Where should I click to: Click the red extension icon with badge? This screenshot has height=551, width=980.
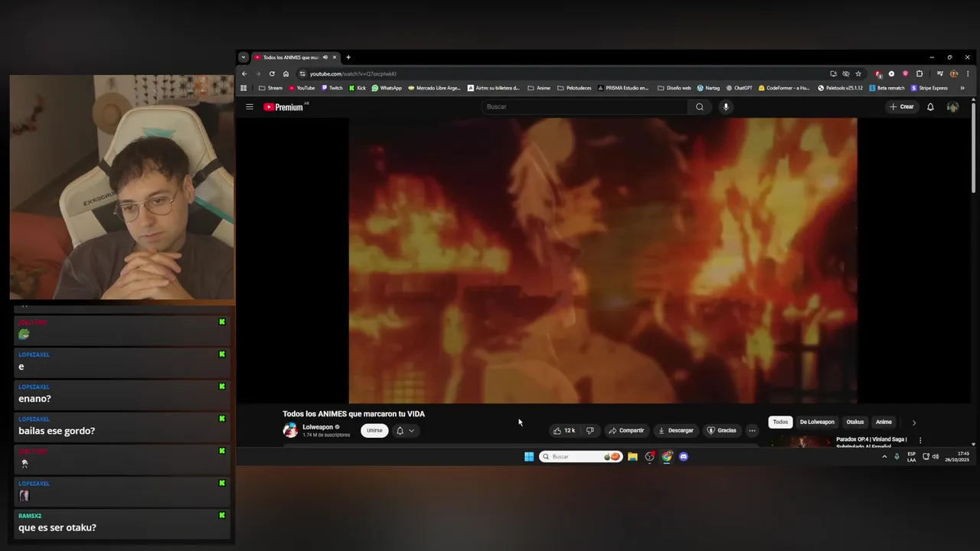(878, 73)
